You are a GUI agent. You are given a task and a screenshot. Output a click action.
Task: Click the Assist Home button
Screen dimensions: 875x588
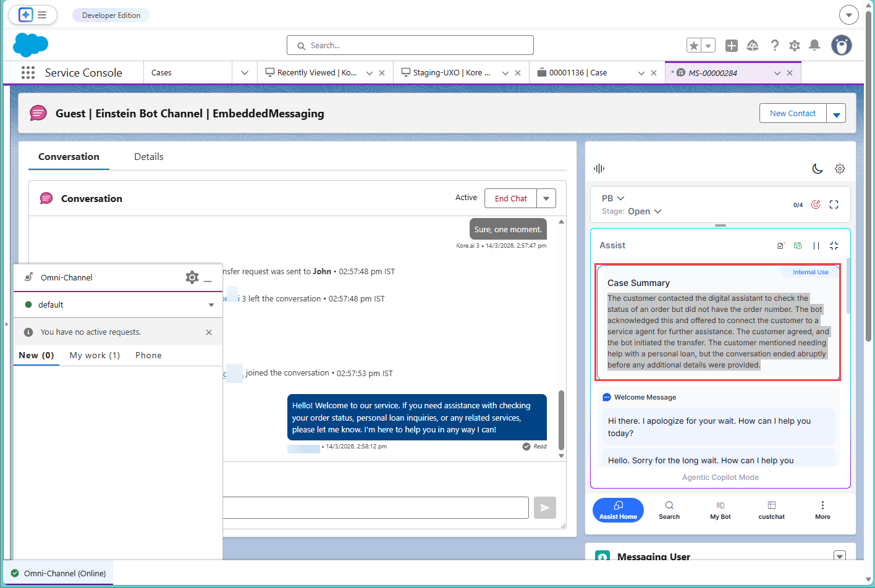coord(618,510)
